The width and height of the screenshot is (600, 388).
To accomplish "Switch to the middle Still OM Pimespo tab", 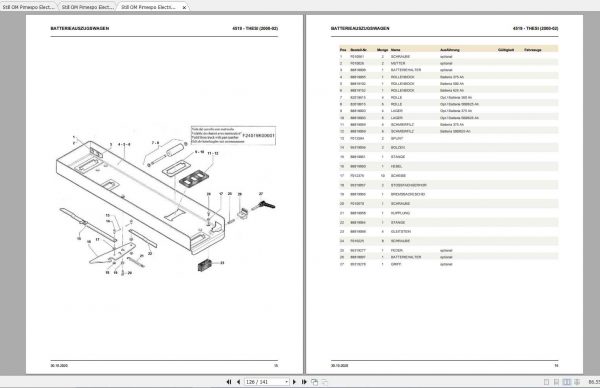I will coord(88,7).
